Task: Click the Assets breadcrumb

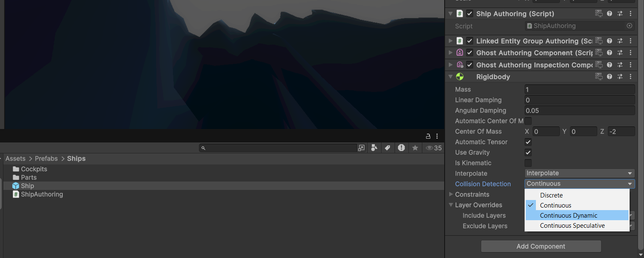Action: point(16,158)
